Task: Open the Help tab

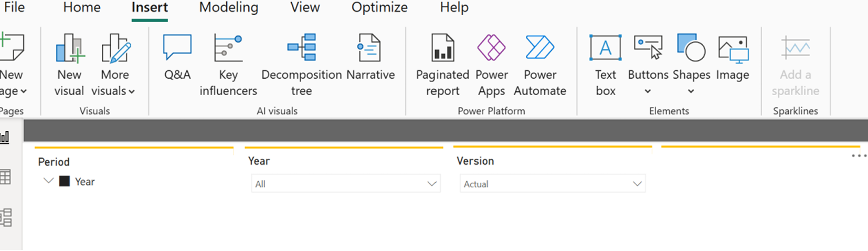Action: click(x=454, y=7)
